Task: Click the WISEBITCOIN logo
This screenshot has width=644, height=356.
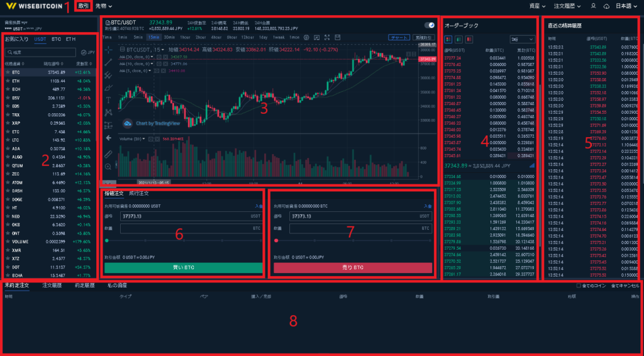Action: [35, 6]
